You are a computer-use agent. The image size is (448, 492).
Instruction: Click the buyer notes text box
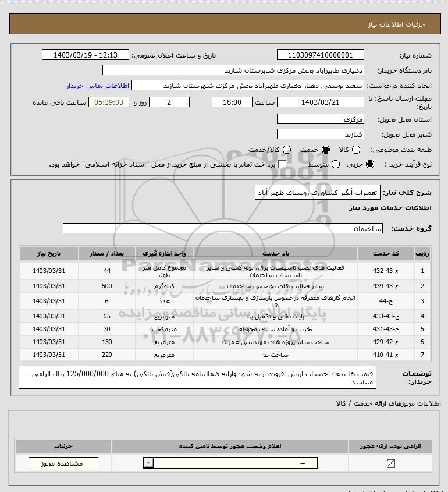click(x=197, y=377)
